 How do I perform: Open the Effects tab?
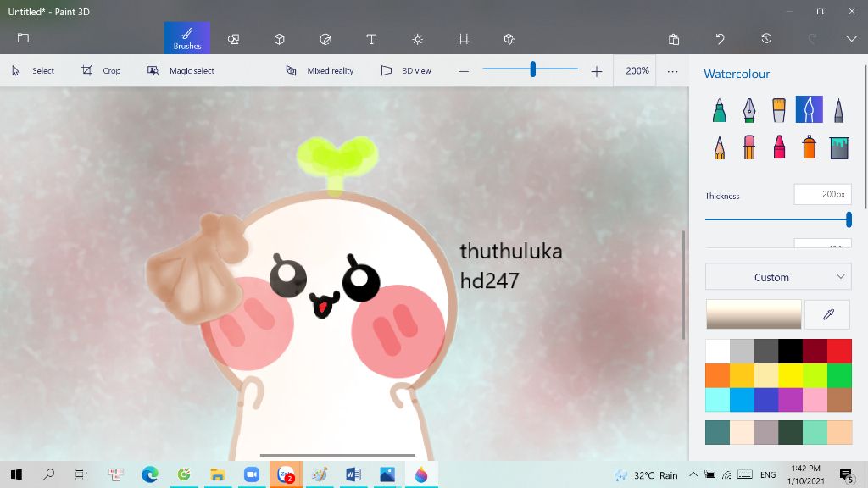click(417, 39)
